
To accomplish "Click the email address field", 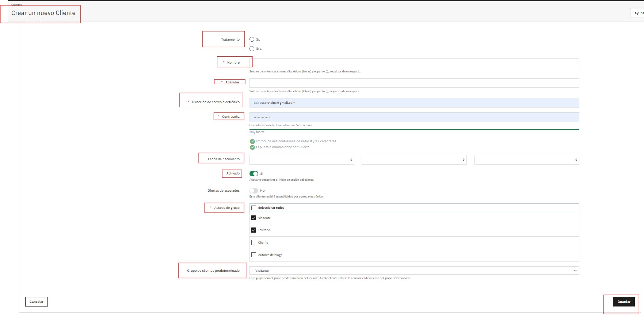I will point(414,103).
